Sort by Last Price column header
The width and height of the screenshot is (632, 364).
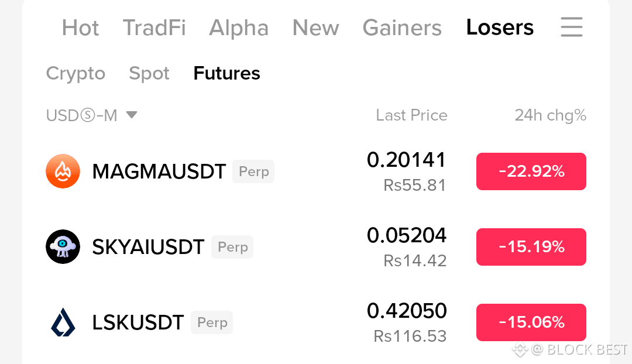pos(411,115)
